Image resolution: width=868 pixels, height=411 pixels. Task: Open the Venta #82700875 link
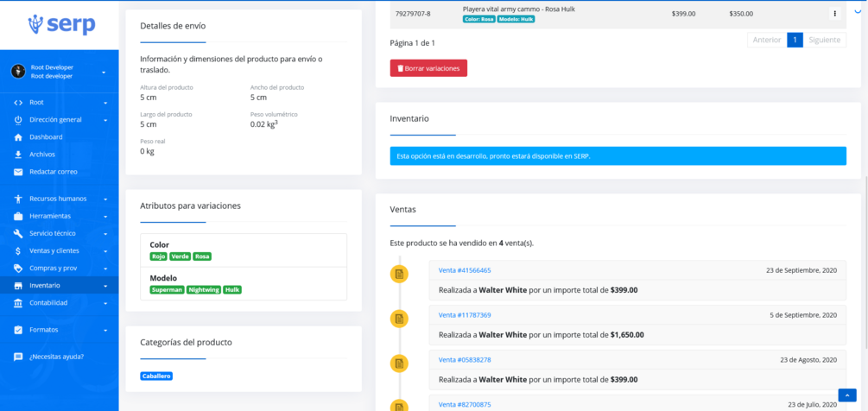click(x=465, y=404)
